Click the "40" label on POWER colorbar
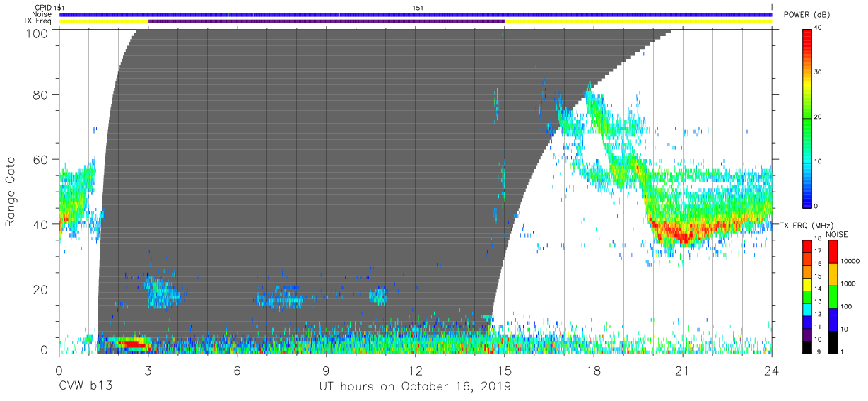 pos(817,28)
